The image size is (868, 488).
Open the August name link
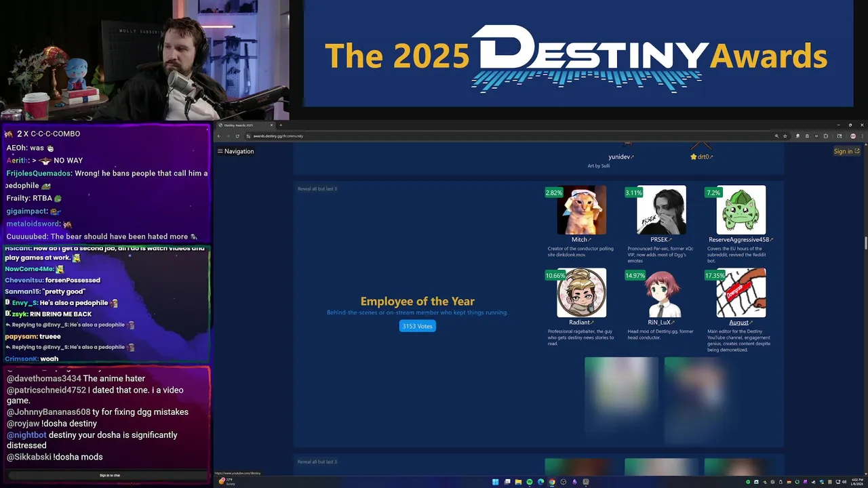(x=741, y=323)
